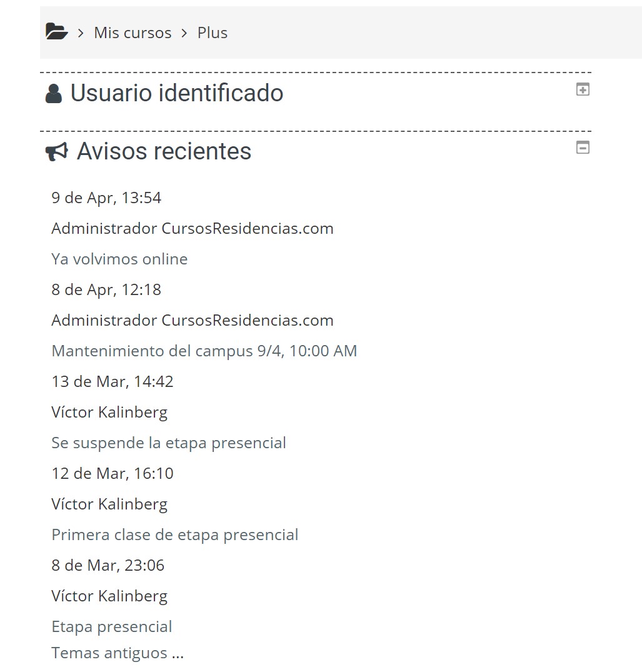This screenshot has height=672, width=642.
Task: Click the 9 de Apr, 13:54 date
Action: tap(106, 198)
